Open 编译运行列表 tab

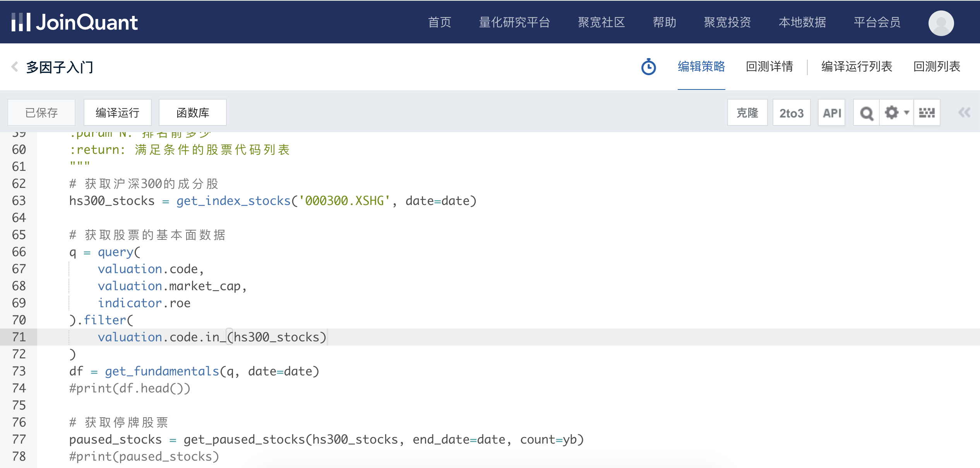pos(857,67)
